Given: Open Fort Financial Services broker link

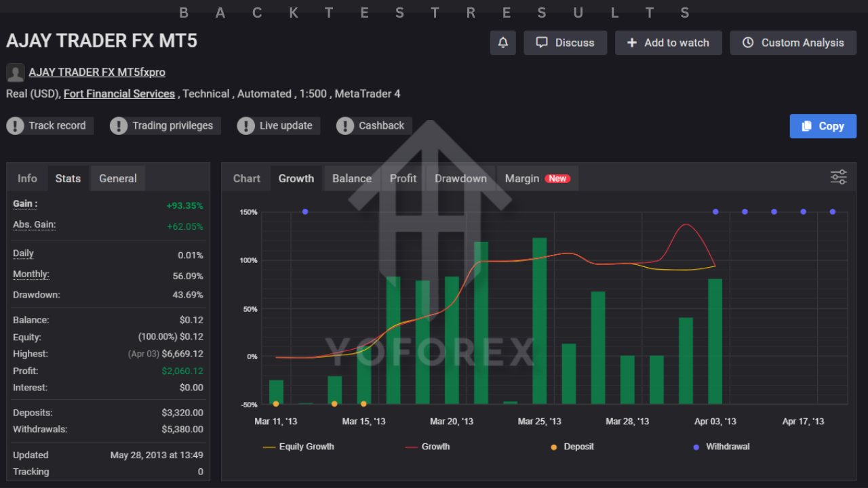Looking at the screenshot, I should pyautogui.click(x=119, y=94).
